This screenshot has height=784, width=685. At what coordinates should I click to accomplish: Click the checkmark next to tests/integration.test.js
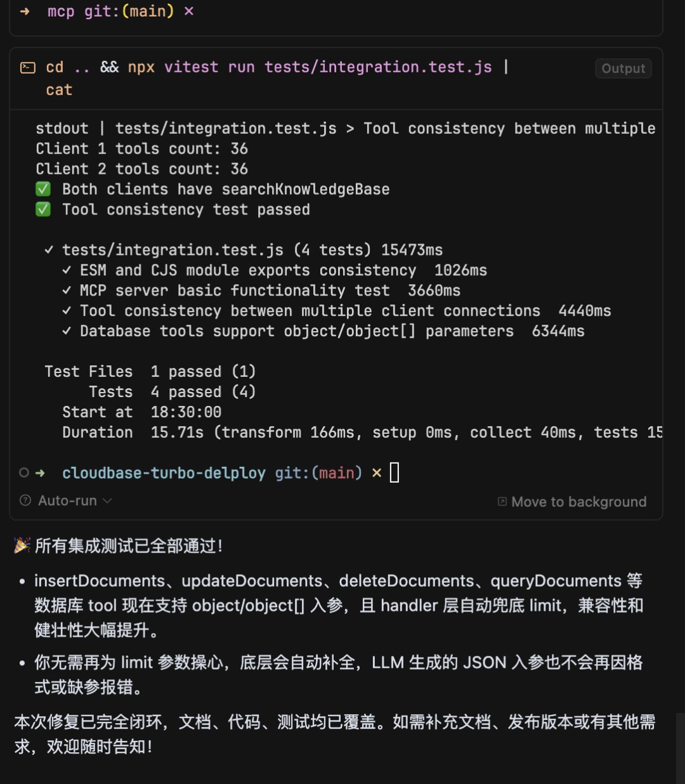[x=49, y=250]
